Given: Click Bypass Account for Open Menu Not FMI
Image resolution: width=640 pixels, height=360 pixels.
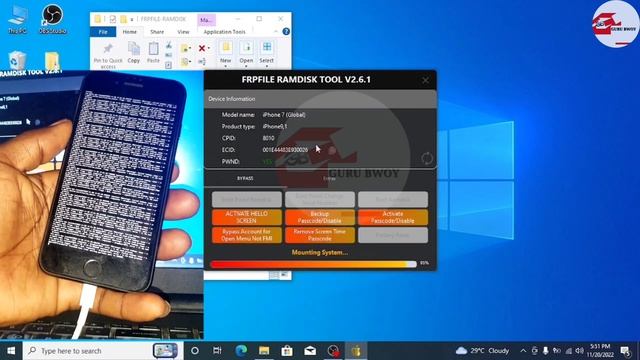Looking at the screenshot, I should (x=247, y=235).
